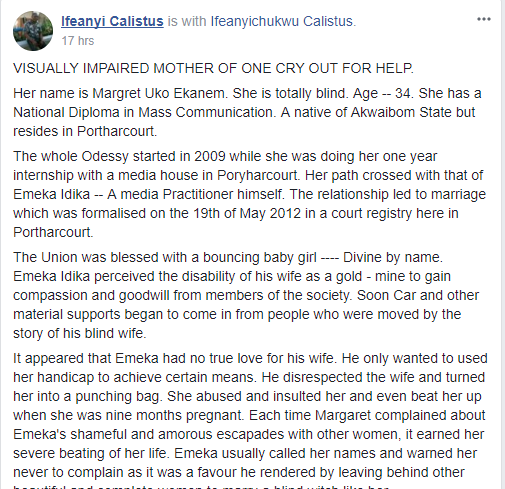Screen dimensions: 505x489
Task: Click the name Margret Uko Ekanem in post
Action: (x=159, y=93)
